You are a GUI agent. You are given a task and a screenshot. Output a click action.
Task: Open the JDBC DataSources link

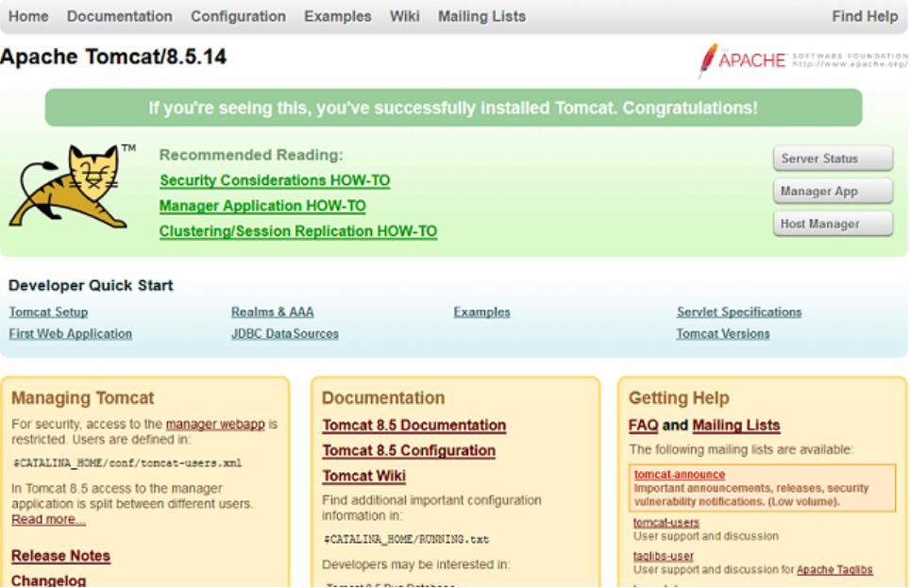coord(284,334)
